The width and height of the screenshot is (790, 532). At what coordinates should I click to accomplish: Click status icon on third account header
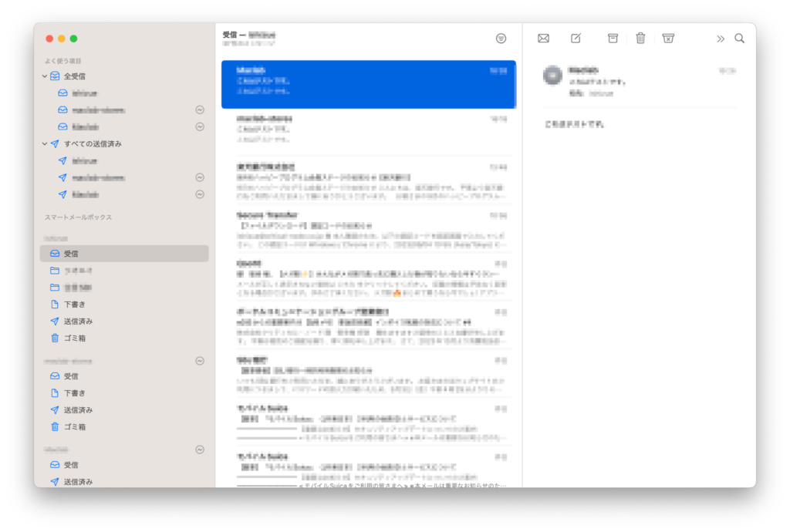pyautogui.click(x=200, y=450)
